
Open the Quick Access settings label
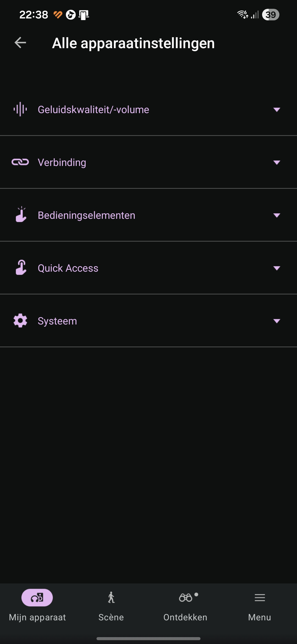pos(68,268)
